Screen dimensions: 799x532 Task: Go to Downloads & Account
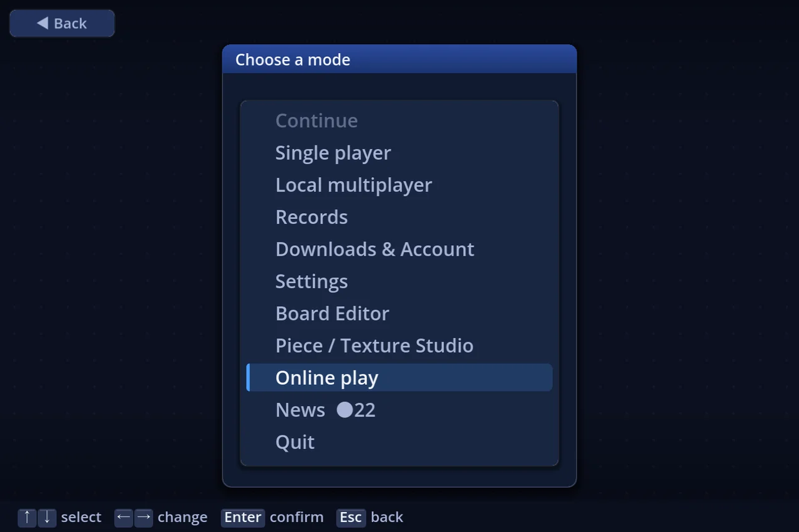point(399,249)
